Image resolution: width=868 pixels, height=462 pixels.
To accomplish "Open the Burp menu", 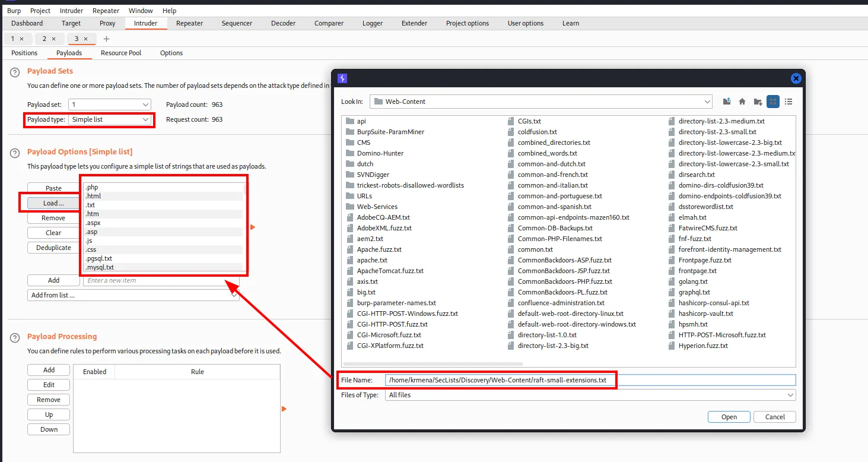I will point(14,11).
